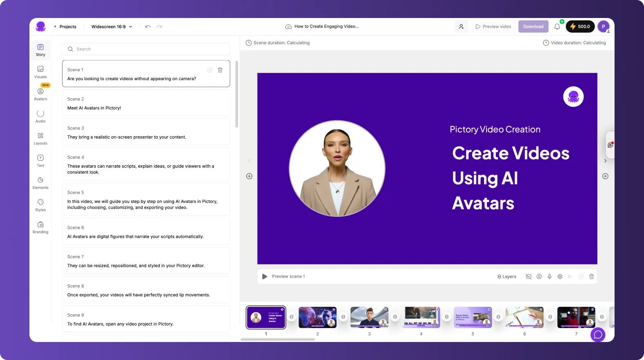Screen dimensions: 644x360
Task: Select Scene 7 in the story list
Action: click(x=146, y=261)
